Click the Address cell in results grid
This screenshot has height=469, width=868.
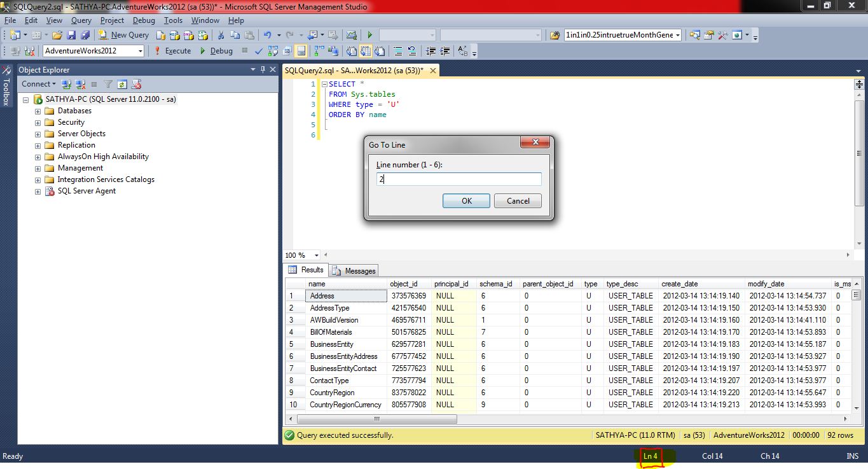[x=347, y=296]
